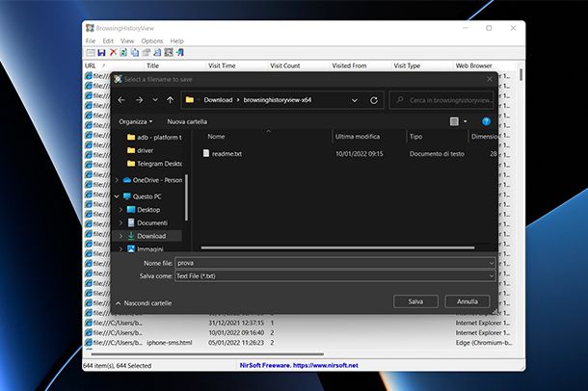Open the Edit menu
This screenshot has width=588, height=391.
pos(108,40)
